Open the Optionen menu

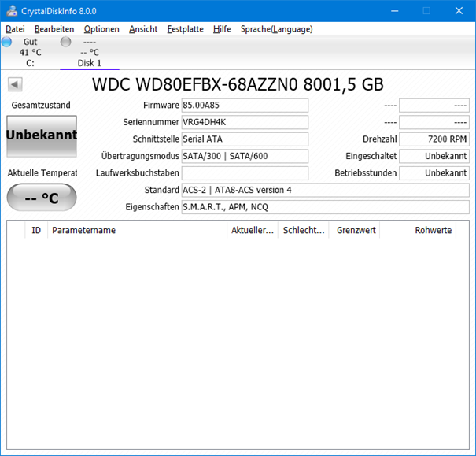[x=101, y=29]
